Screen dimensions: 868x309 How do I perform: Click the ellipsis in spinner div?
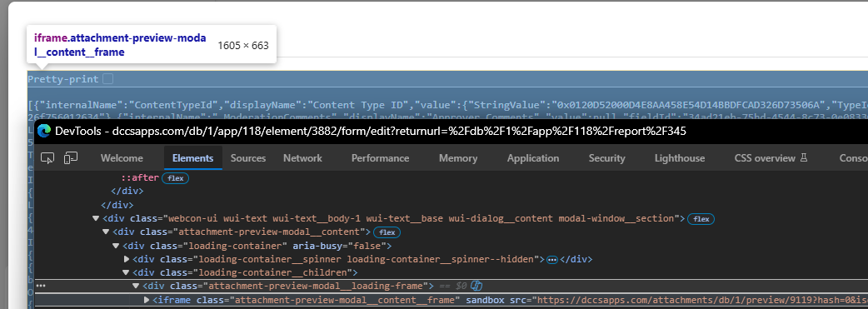click(552, 259)
